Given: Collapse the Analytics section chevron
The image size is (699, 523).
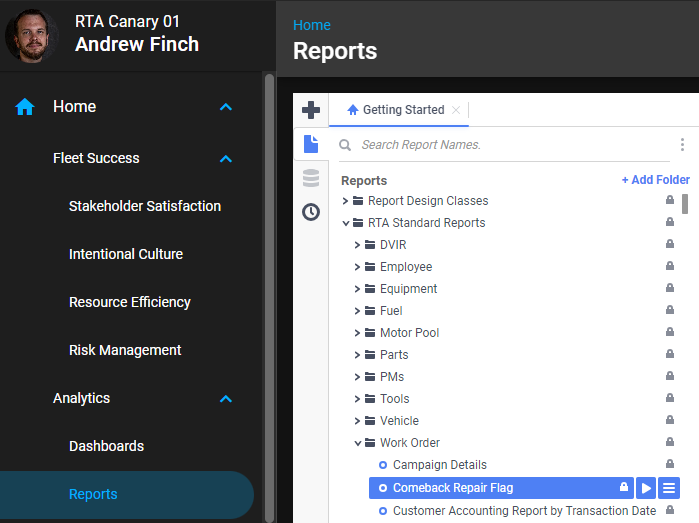Looking at the screenshot, I should pyautogui.click(x=226, y=399).
